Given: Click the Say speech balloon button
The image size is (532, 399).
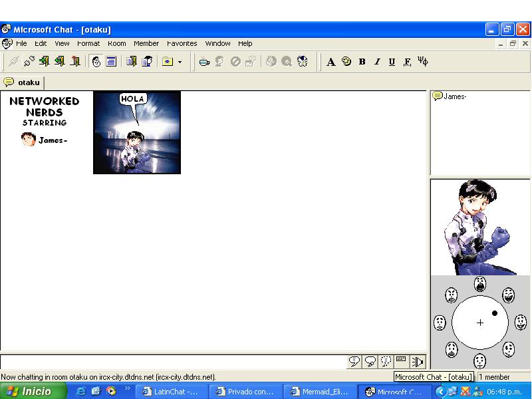Looking at the screenshot, I should pos(354,362).
